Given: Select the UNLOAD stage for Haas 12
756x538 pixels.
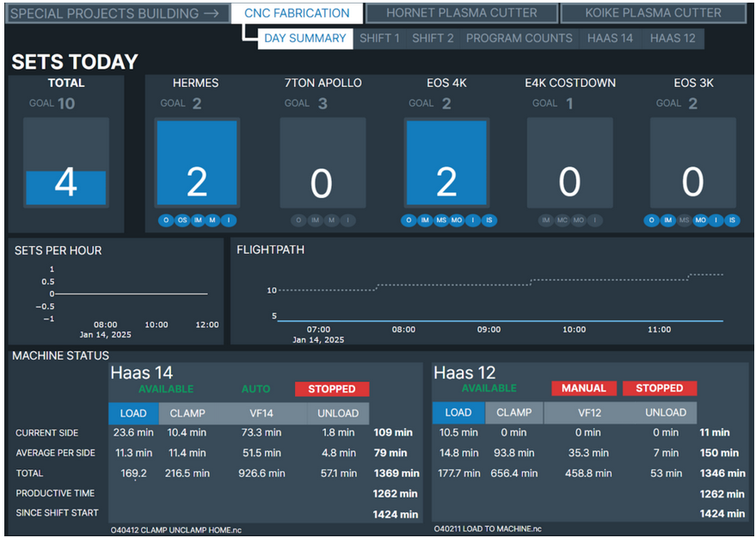Looking at the screenshot, I should [x=666, y=412].
